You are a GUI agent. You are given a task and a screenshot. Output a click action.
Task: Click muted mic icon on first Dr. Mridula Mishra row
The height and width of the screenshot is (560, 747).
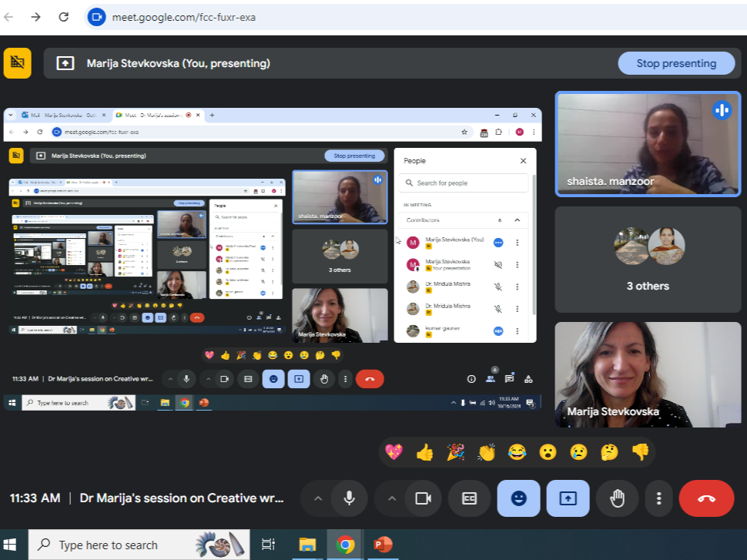click(x=497, y=287)
